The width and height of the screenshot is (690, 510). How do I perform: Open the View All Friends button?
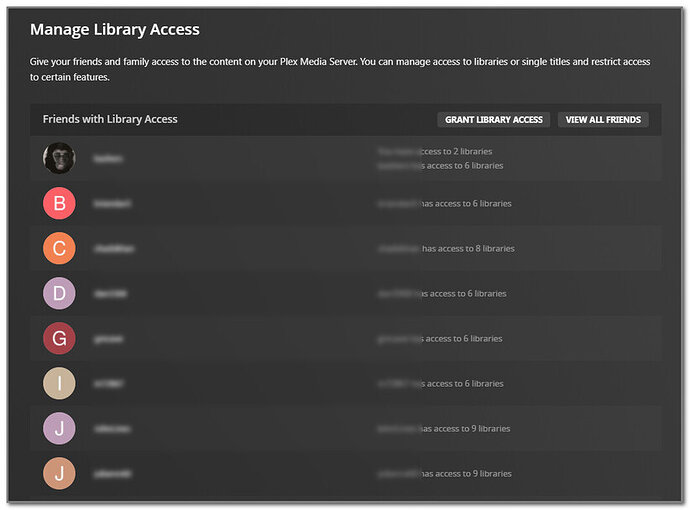pyautogui.click(x=603, y=120)
